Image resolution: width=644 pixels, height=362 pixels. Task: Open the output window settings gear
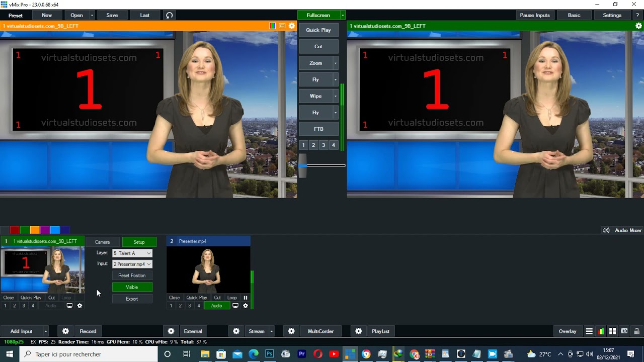pos(638,26)
